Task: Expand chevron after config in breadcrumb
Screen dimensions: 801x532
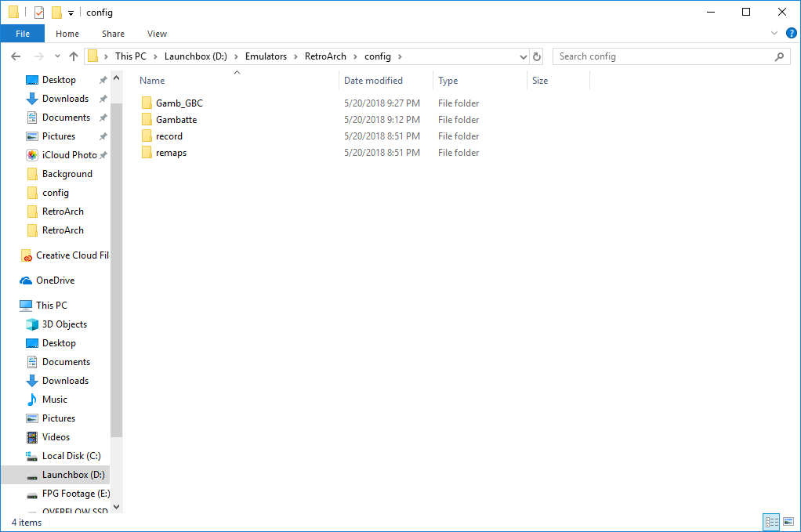Action: coord(400,56)
